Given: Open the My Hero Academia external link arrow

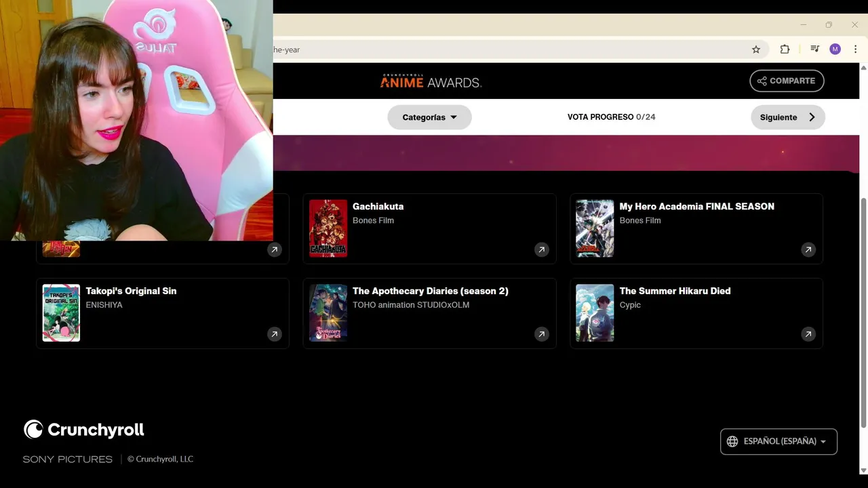Looking at the screenshot, I should [808, 250].
